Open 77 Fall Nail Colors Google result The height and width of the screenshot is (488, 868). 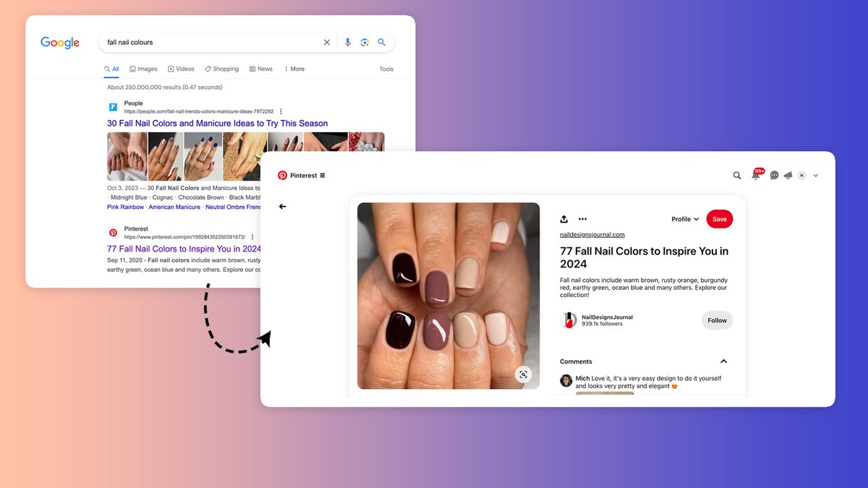click(184, 249)
